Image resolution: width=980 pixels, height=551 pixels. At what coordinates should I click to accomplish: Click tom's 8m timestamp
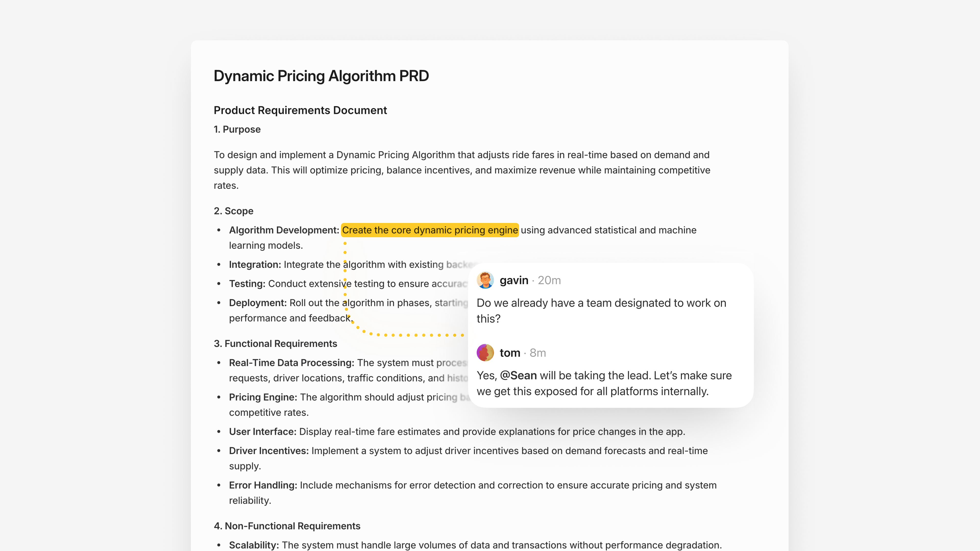pos(537,353)
